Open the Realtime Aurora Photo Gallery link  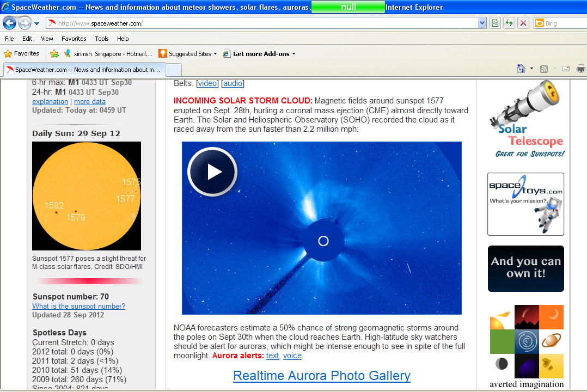coord(322,376)
